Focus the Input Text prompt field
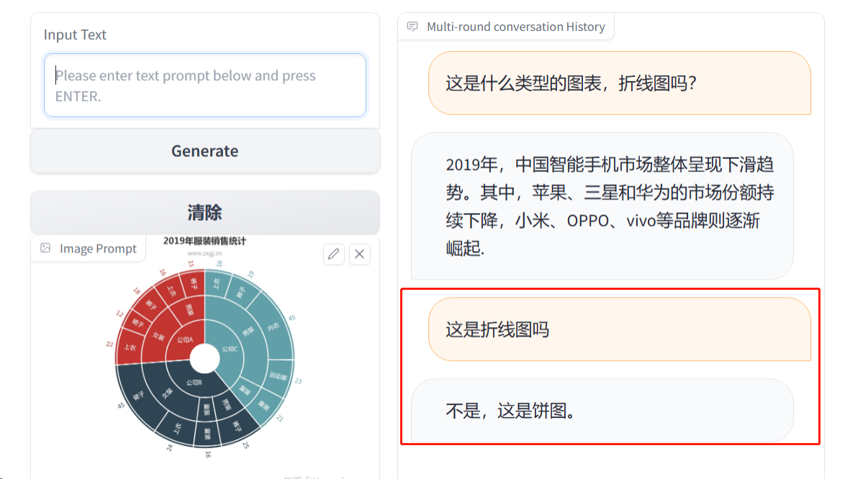This screenshot has height=479, width=868. point(205,86)
